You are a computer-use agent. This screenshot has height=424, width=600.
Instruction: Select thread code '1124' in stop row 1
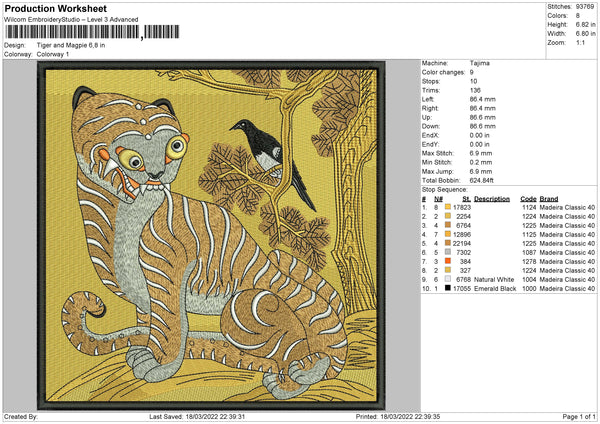tap(529, 207)
